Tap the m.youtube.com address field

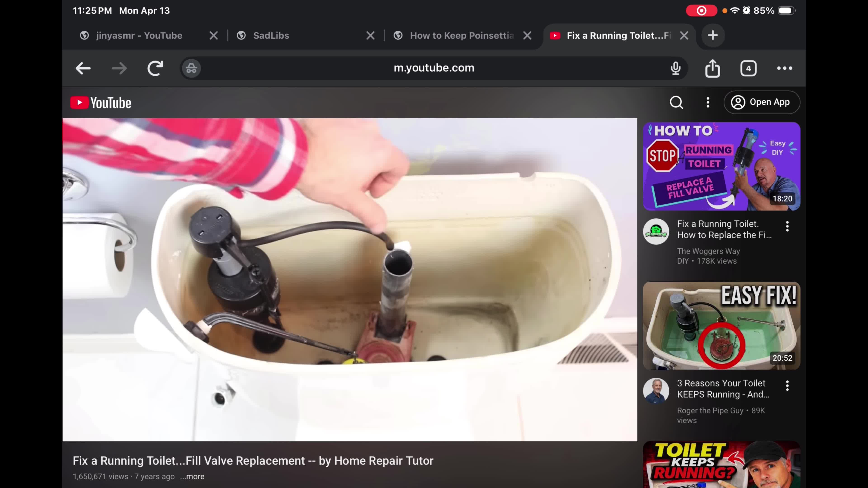[x=434, y=68]
